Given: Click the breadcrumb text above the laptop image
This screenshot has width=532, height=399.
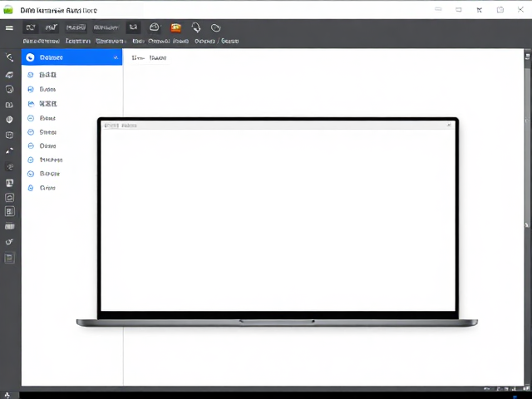Looking at the screenshot, I should (150, 57).
